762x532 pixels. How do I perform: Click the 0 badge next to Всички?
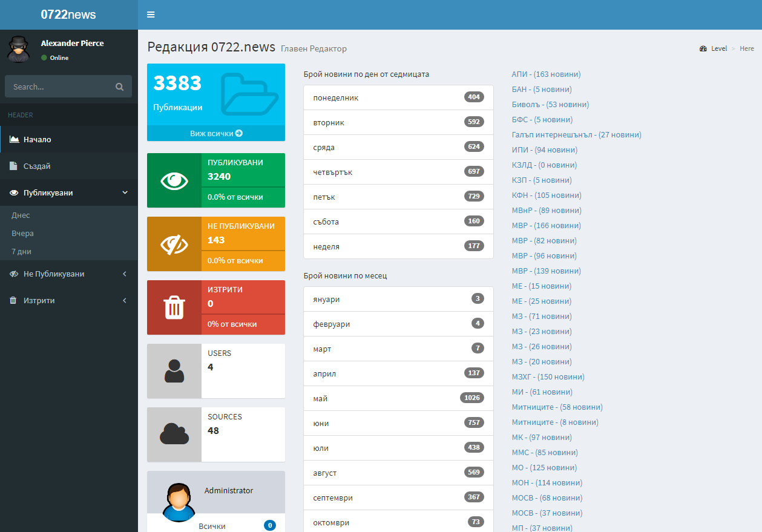270,525
